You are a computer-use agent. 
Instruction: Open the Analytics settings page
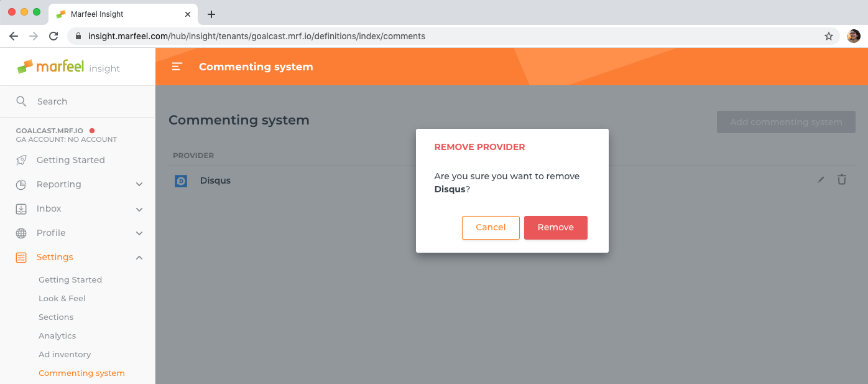(x=57, y=335)
